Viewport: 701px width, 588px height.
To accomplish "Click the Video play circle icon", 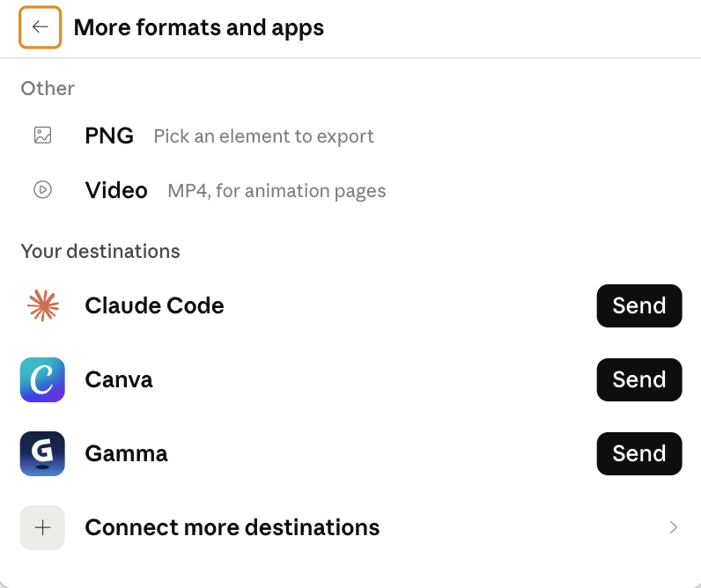I will point(43,189).
